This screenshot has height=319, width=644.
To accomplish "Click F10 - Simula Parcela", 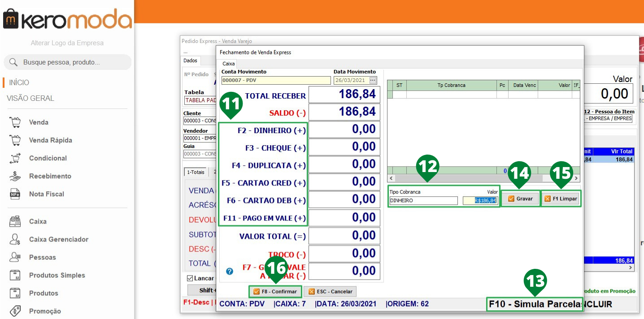I will (x=535, y=304).
